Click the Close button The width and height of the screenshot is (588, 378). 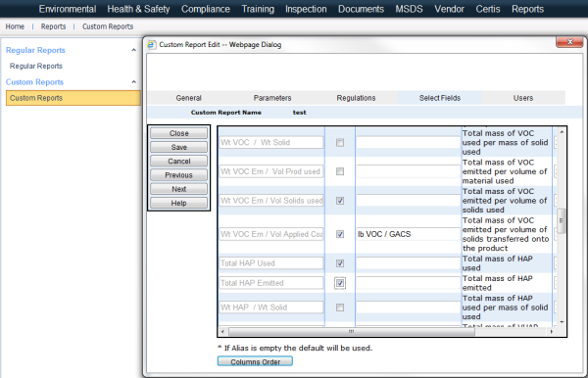coord(179,133)
